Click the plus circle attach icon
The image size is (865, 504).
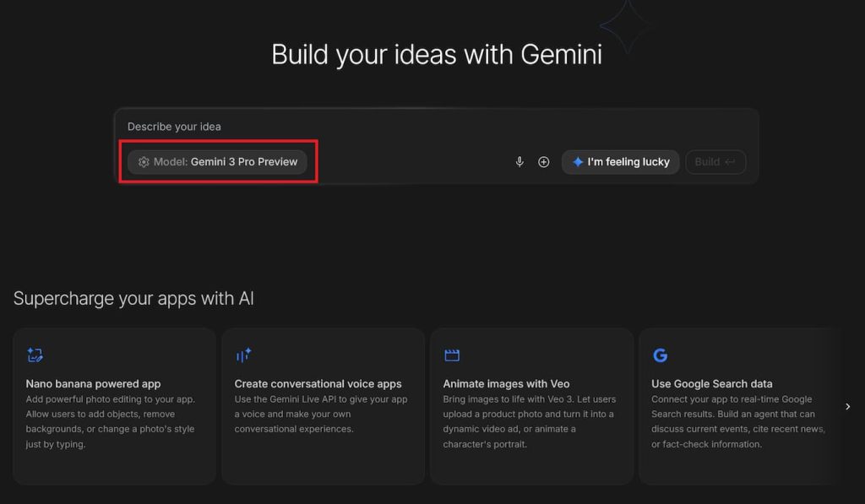(x=543, y=162)
